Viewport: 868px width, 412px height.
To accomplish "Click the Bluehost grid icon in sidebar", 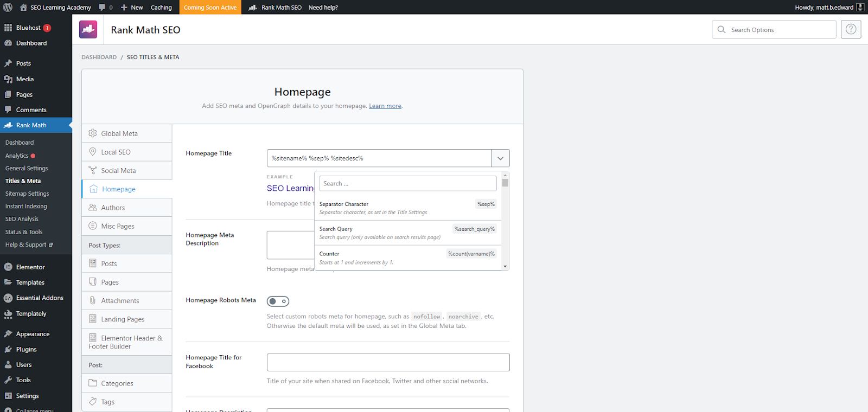I will point(8,28).
